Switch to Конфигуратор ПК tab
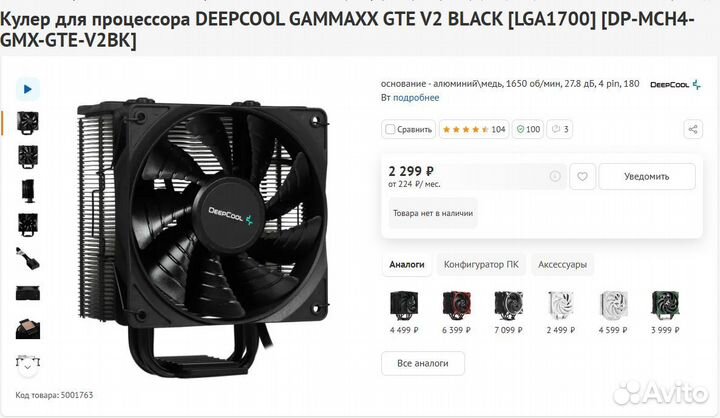Viewport: 720px width, 418px height. click(481, 265)
